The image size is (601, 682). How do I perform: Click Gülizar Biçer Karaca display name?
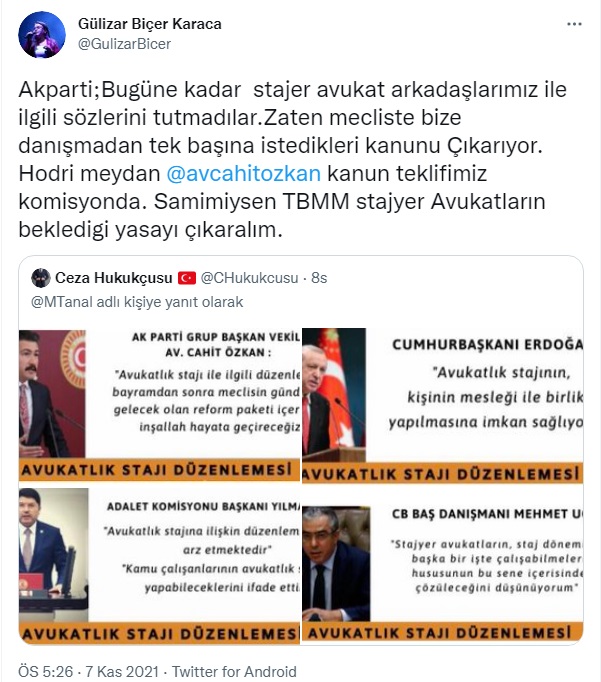point(150,23)
